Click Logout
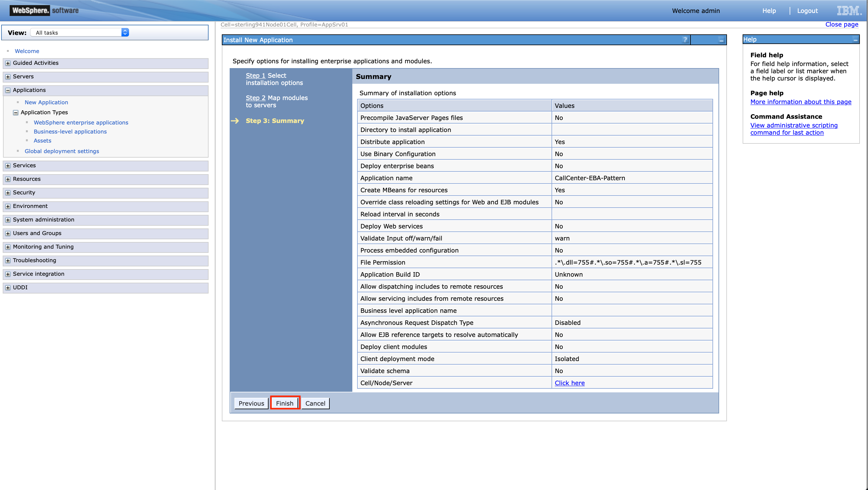Viewport: 868px width, 490px height. [807, 11]
